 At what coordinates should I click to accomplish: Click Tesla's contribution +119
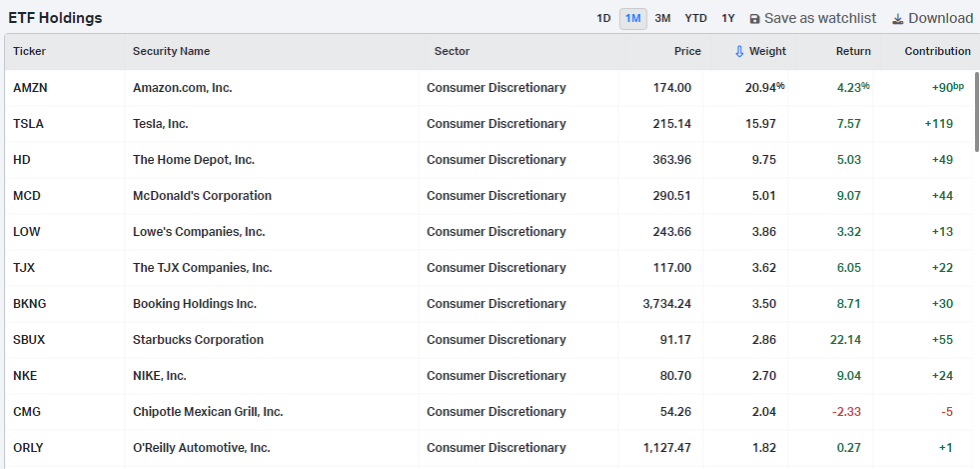(939, 124)
